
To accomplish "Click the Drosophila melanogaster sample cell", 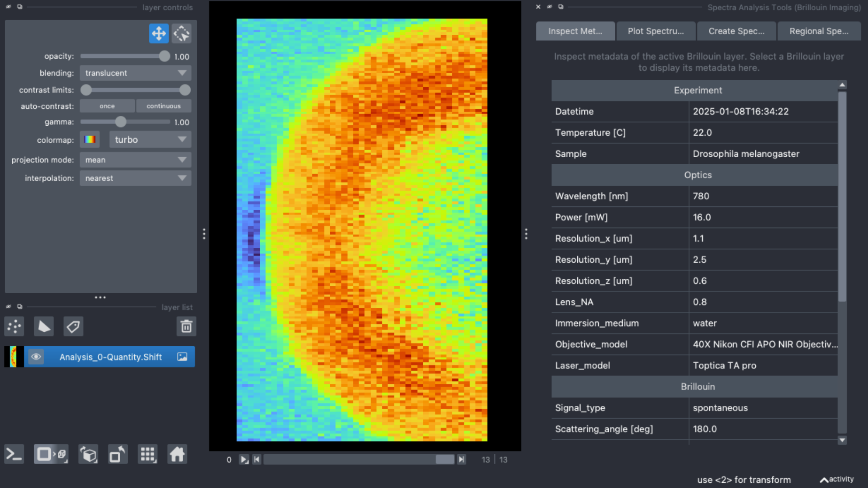I will [x=763, y=154].
